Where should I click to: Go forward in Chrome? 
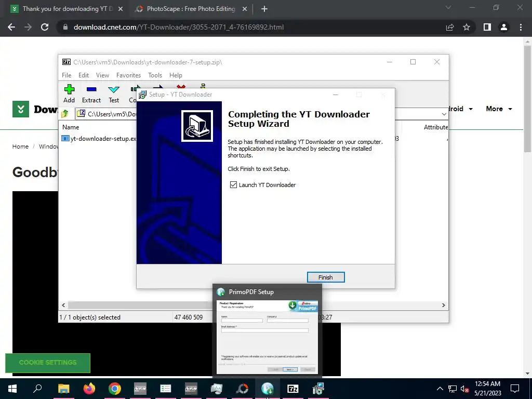tap(28, 27)
